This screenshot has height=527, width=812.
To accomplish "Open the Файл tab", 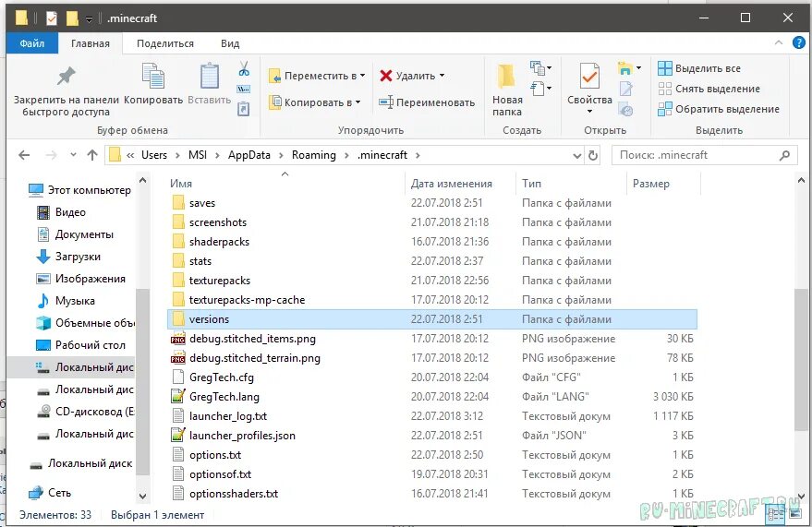I will [x=32, y=43].
